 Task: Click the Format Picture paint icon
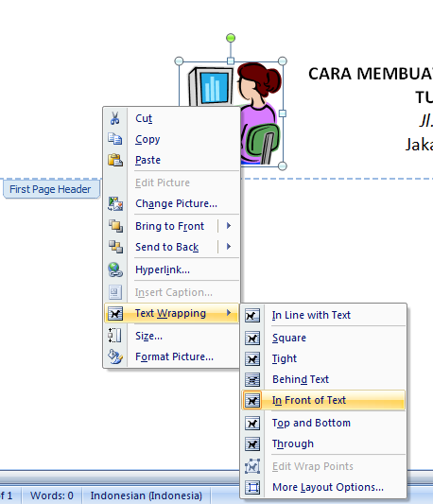coord(115,356)
